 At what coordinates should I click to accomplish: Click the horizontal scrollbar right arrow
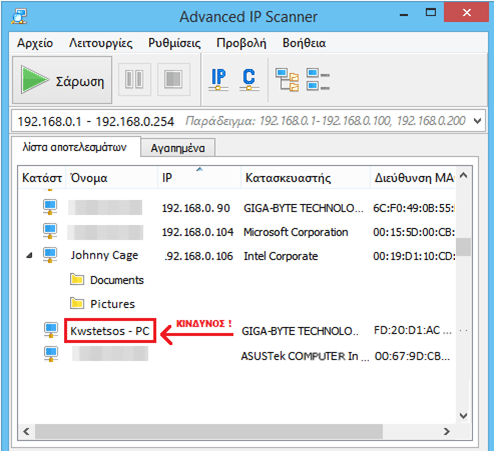pyautogui.click(x=447, y=431)
